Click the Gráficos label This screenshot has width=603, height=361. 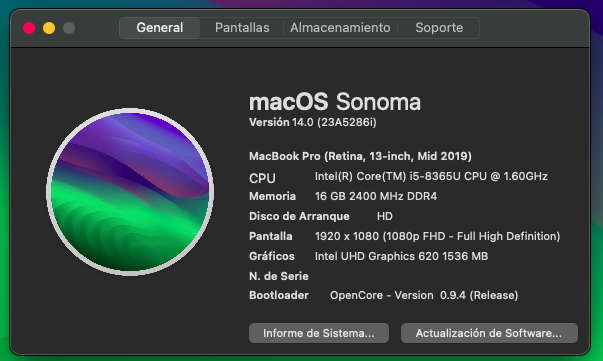[272, 256]
